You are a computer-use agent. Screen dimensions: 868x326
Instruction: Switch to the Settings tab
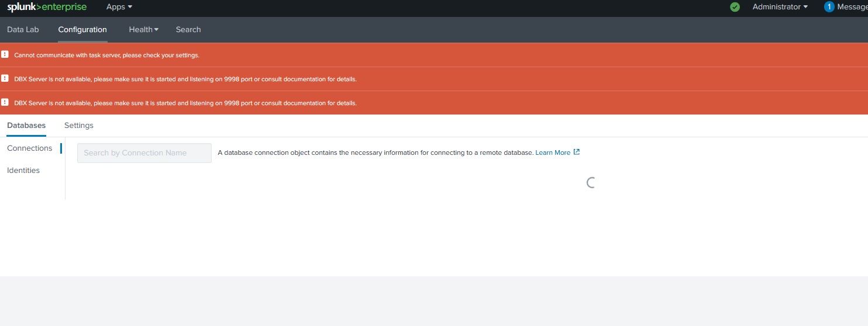[79, 126]
